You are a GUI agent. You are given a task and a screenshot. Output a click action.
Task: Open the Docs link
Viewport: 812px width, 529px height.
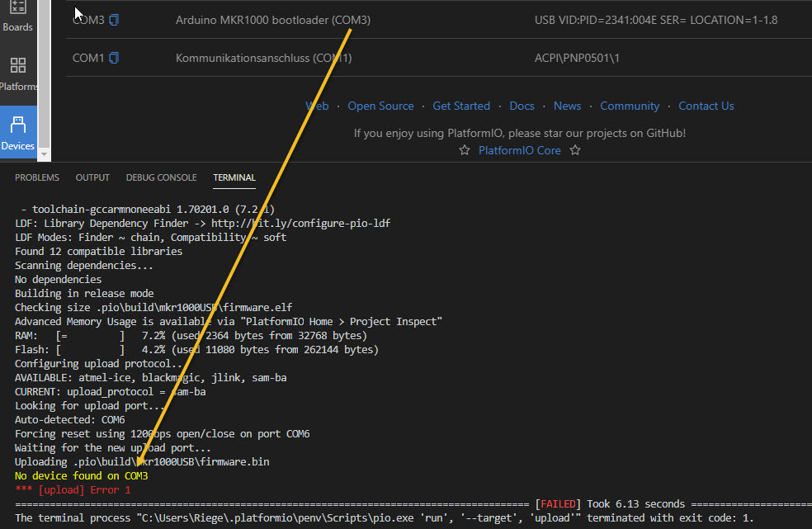click(x=522, y=106)
